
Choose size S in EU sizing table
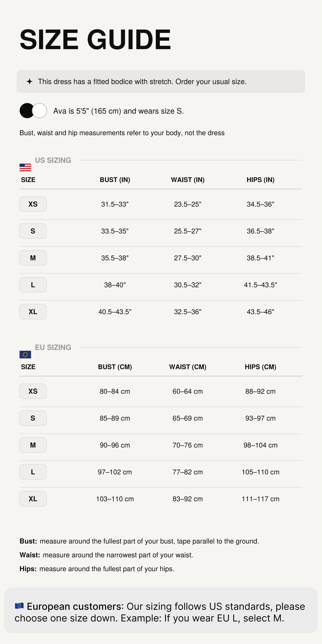tap(33, 418)
